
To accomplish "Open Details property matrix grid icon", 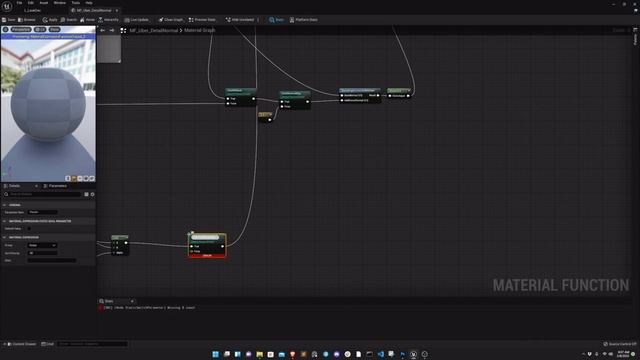I will coord(87,194).
